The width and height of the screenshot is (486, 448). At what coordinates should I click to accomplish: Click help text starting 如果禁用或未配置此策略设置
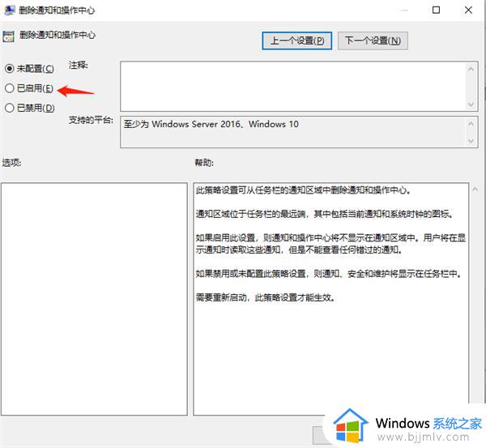coord(329,274)
